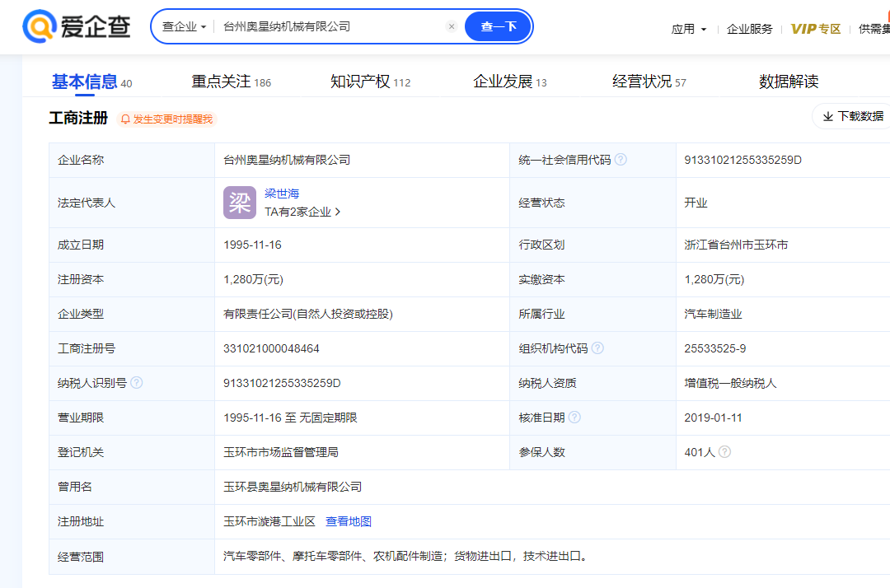890x588 pixels.
Task: Clear the search box with X icon
Action: (452, 26)
